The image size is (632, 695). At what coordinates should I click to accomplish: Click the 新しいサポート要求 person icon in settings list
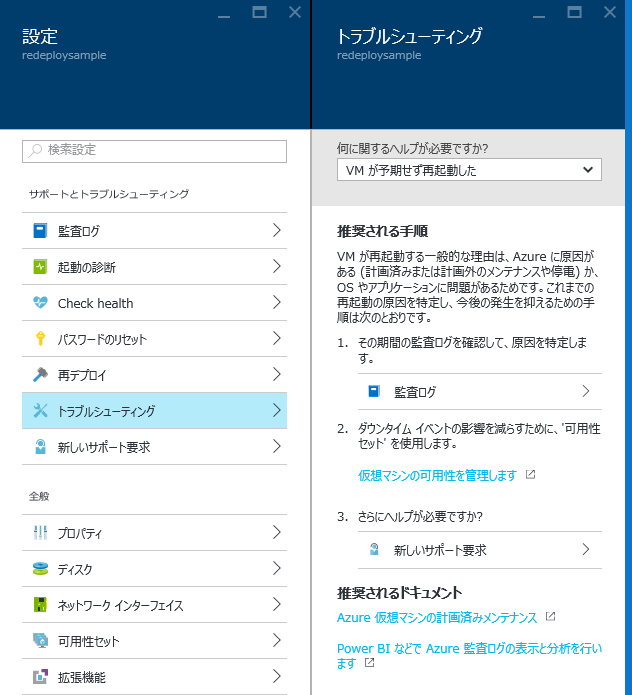40,446
